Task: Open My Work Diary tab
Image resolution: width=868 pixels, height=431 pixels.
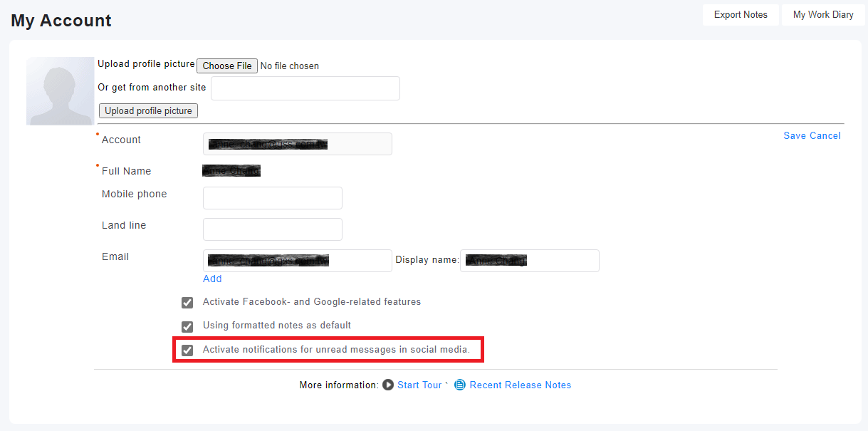Action: (823, 14)
